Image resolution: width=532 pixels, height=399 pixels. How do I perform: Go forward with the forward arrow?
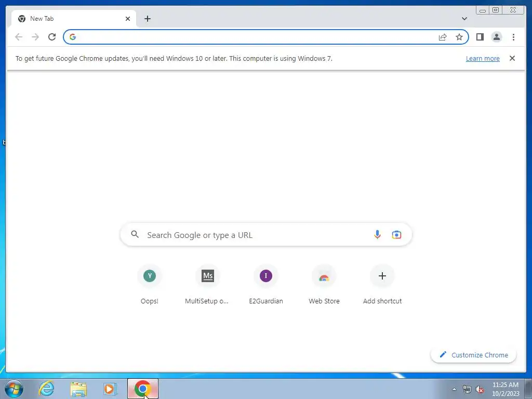tap(35, 37)
